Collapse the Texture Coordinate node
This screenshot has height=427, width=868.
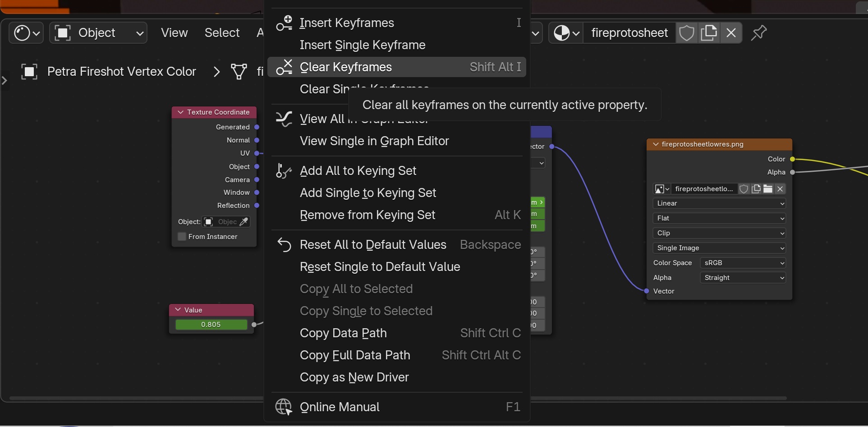click(180, 112)
